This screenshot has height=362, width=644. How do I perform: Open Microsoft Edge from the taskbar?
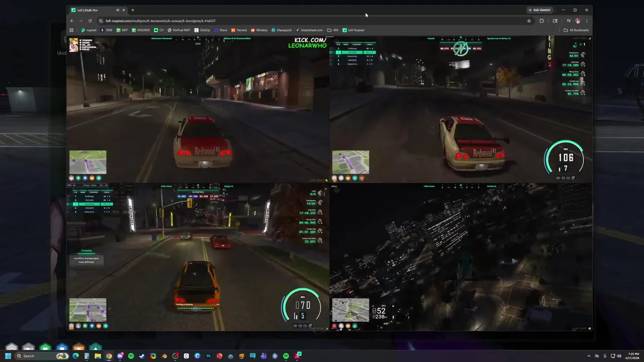[75, 356]
